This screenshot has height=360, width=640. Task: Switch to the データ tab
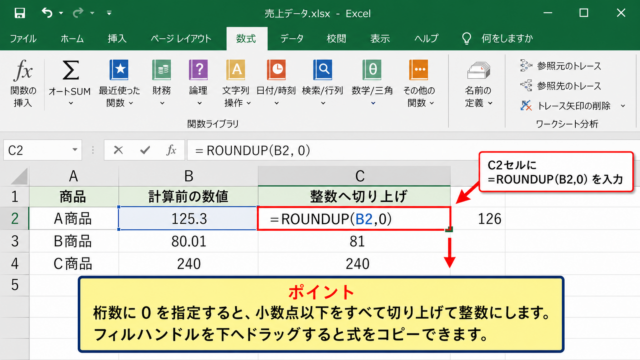pos(291,38)
